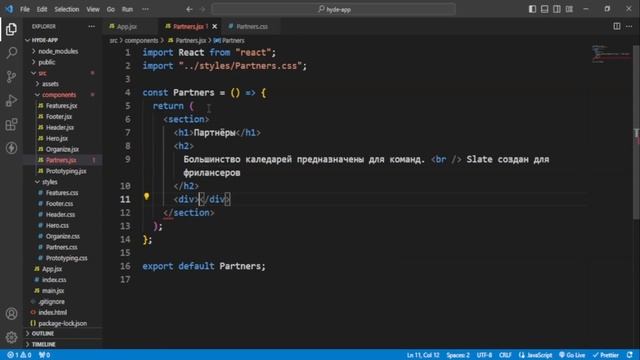Open Features.jsx in explorer
Viewport: 640px width, 360px height.
tap(61, 106)
